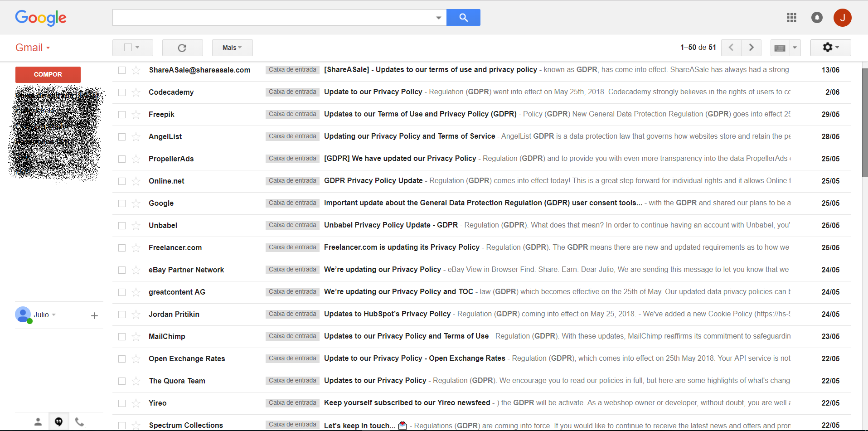Click the COMPOR compose button

[48, 75]
